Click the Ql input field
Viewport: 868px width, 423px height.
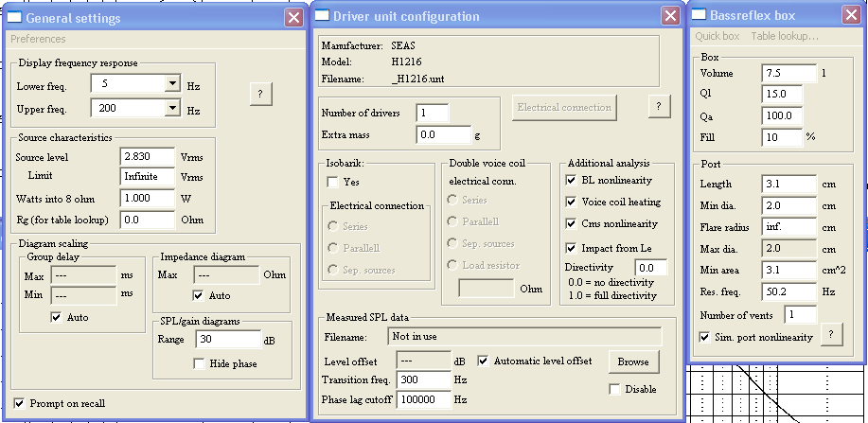point(782,94)
